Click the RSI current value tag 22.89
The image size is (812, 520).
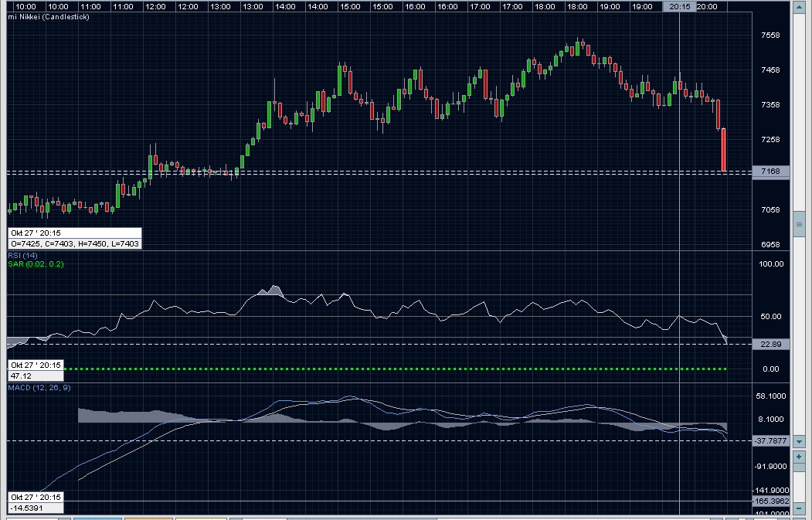tap(770, 344)
